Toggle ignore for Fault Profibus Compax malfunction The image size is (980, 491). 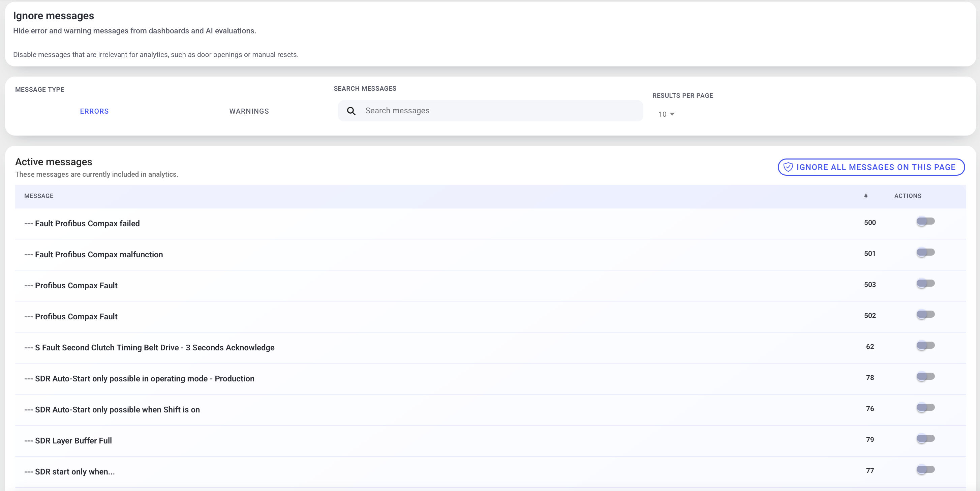coord(925,252)
